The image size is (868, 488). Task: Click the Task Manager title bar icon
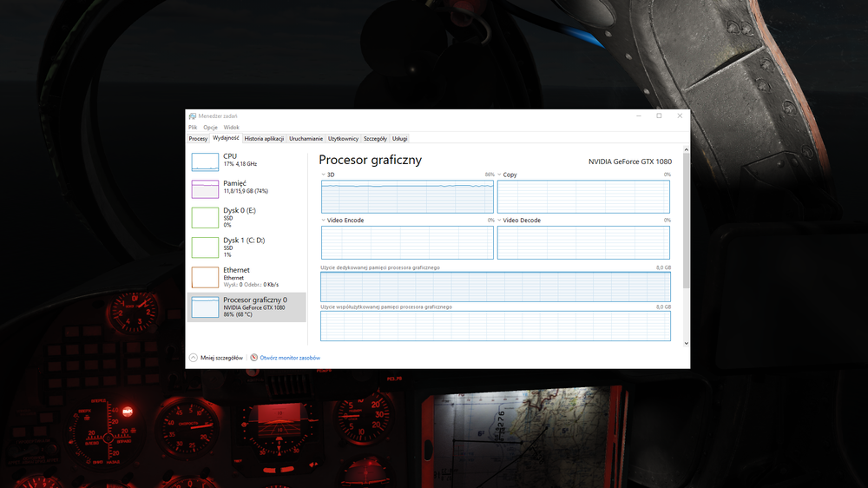pyautogui.click(x=192, y=116)
